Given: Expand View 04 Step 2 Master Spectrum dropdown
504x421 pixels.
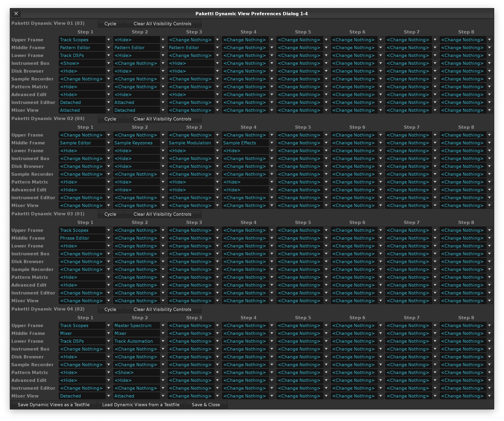Looking at the screenshot, I should (139, 325).
